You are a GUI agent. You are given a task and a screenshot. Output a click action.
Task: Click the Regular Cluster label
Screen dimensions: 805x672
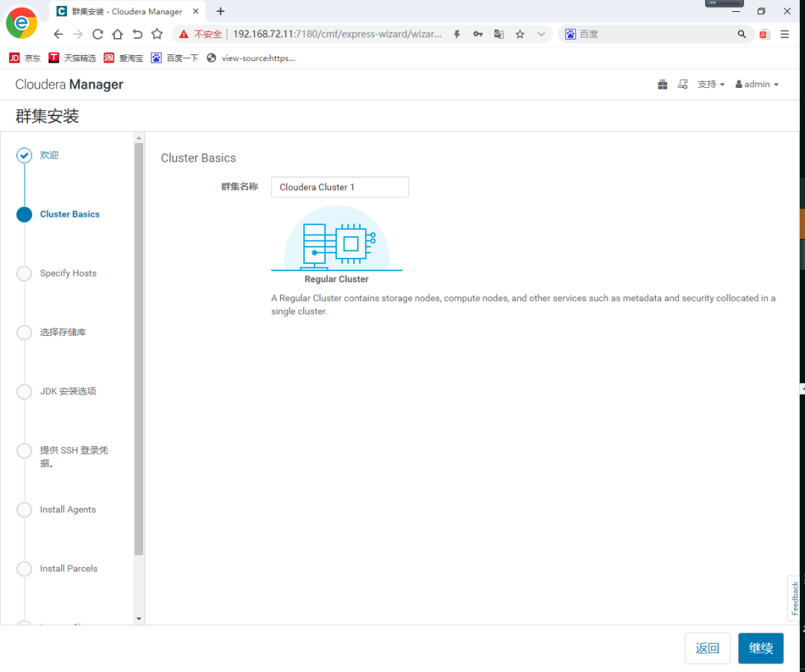336,279
